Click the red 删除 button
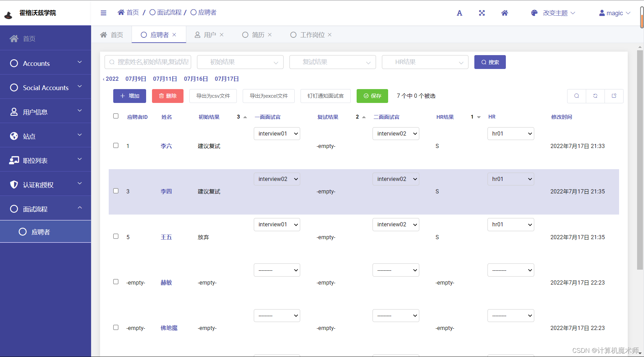Viewport: 644px width, 357px height. click(168, 96)
